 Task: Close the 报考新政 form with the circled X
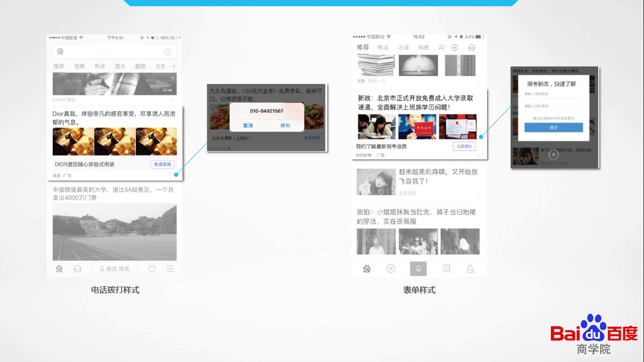553,155
